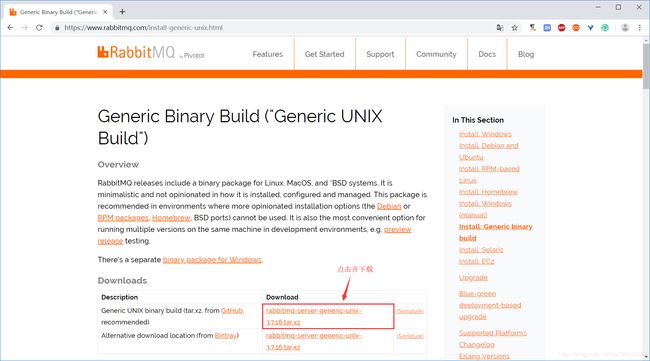Image resolution: width=650 pixels, height=361 pixels.
Task: Open Install: Solaris sidebar link
Action: [481, 250]
